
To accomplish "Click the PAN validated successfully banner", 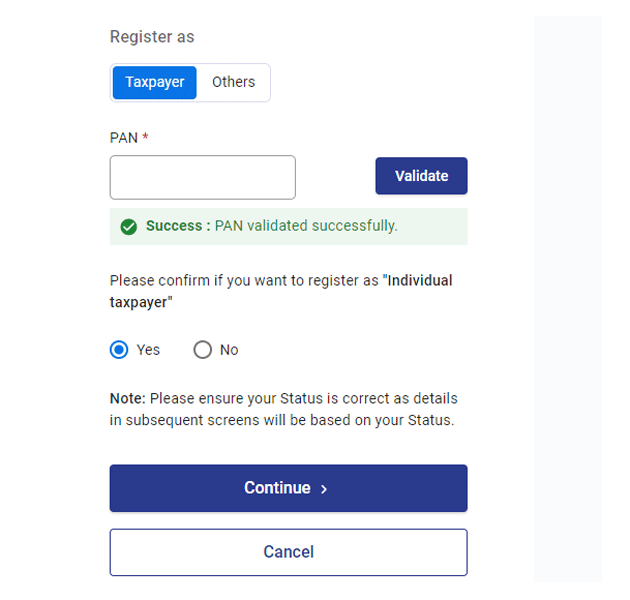I will 288,227.
